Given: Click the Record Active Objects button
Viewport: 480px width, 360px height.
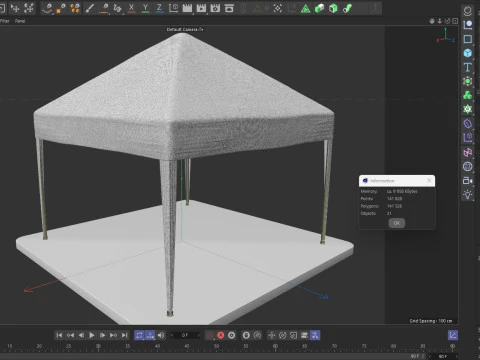Looking at the screenshot, I should coord(210,335).
